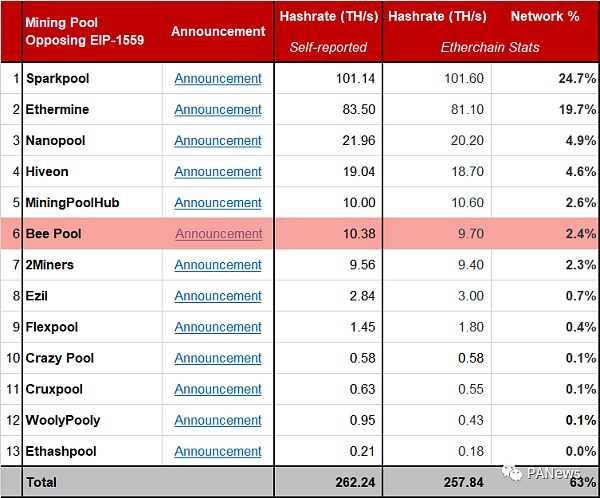Viewport: 600px width, 498px height.
Task: Open the Cruxpool Announcement link
Action: 218,389
